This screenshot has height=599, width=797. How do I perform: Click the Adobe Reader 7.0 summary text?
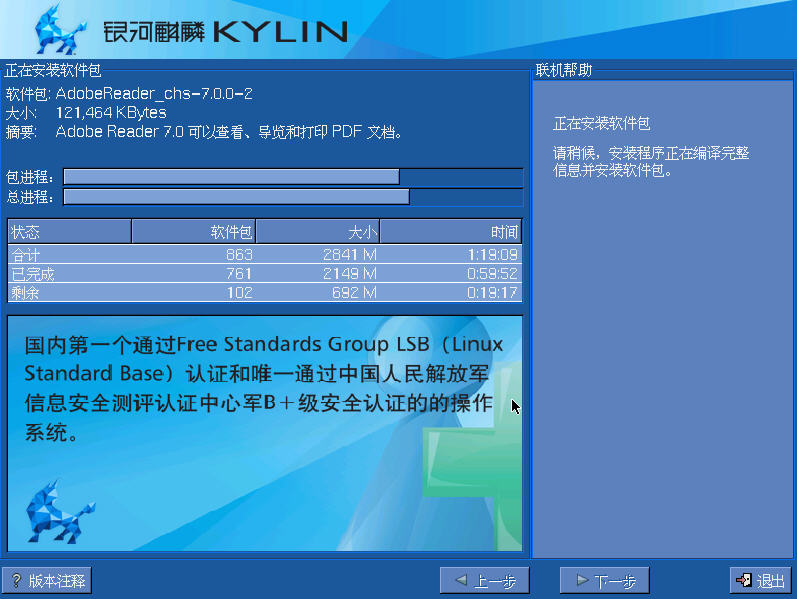click(229, 132)
